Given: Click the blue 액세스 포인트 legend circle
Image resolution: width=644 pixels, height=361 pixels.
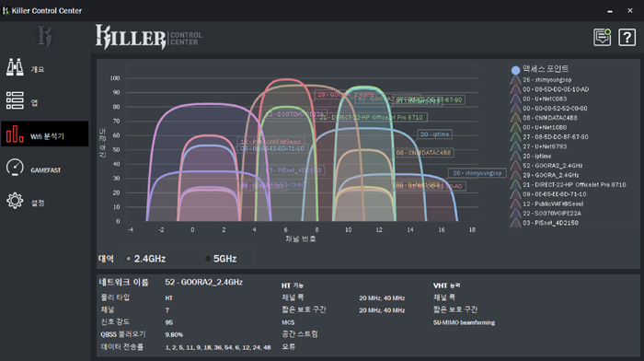Looking at the screenshot, I should (515, 70).
